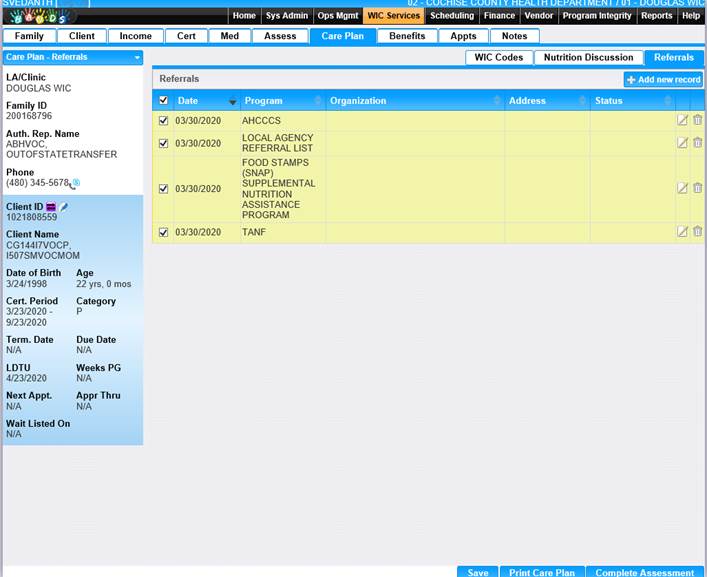Image resolution: width=707 pixels, height=577 pixels.
Task: Click Print Care Plan button
Action: (x=542, y=572)
